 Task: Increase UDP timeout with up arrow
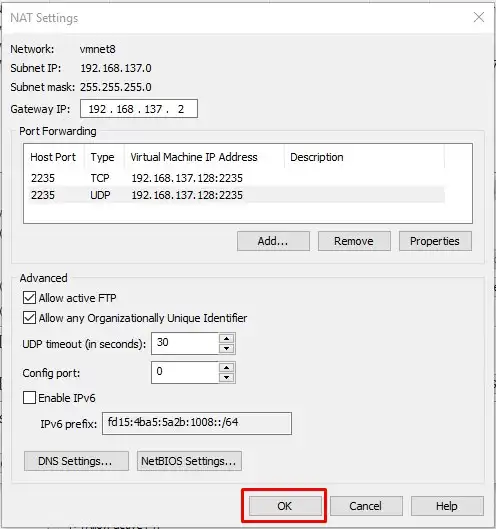[226, 338]
